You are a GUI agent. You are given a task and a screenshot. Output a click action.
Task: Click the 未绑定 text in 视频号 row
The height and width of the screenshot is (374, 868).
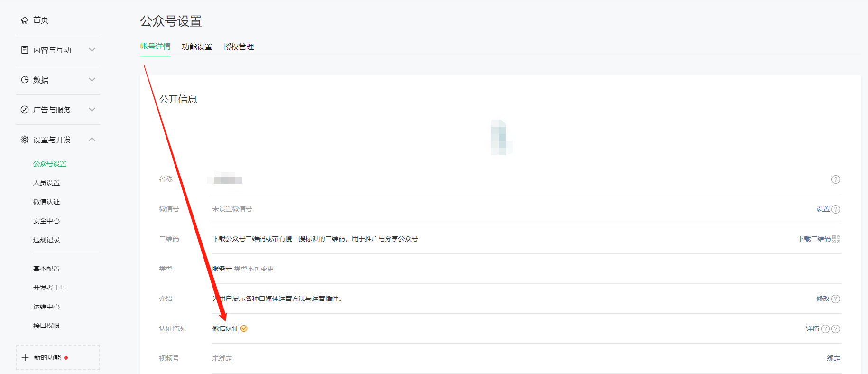point(222,358)
